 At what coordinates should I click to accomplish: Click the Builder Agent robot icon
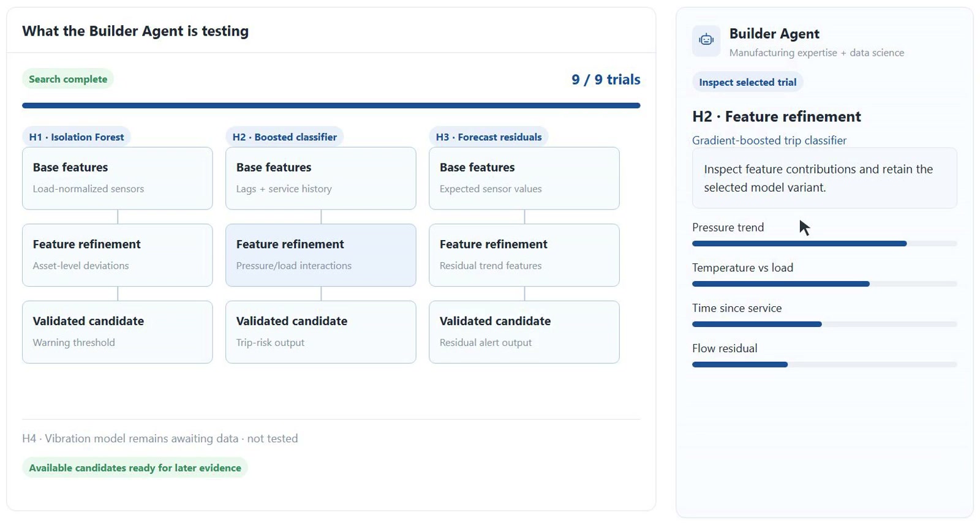(706, 40)
